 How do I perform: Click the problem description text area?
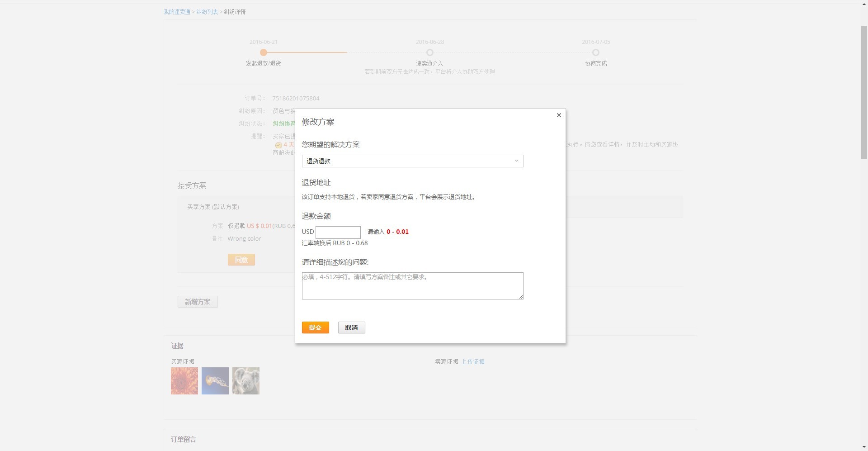(412, 285)
